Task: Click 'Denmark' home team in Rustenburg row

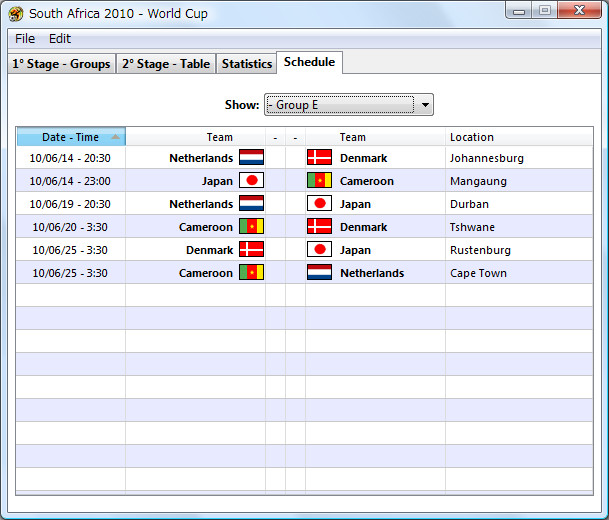Action: pyautogui.click(x=209, y=250)
